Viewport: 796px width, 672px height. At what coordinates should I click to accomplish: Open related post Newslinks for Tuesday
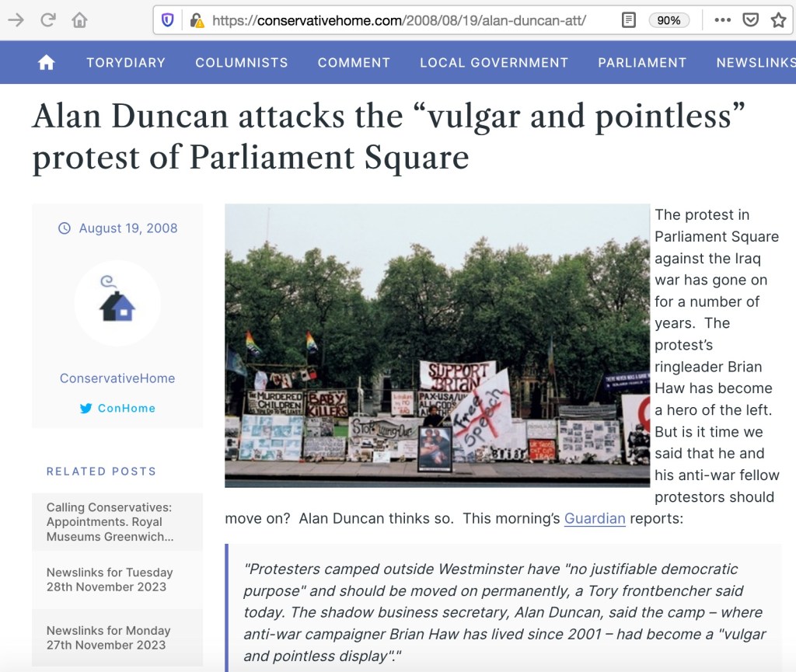tap(110, 580)
